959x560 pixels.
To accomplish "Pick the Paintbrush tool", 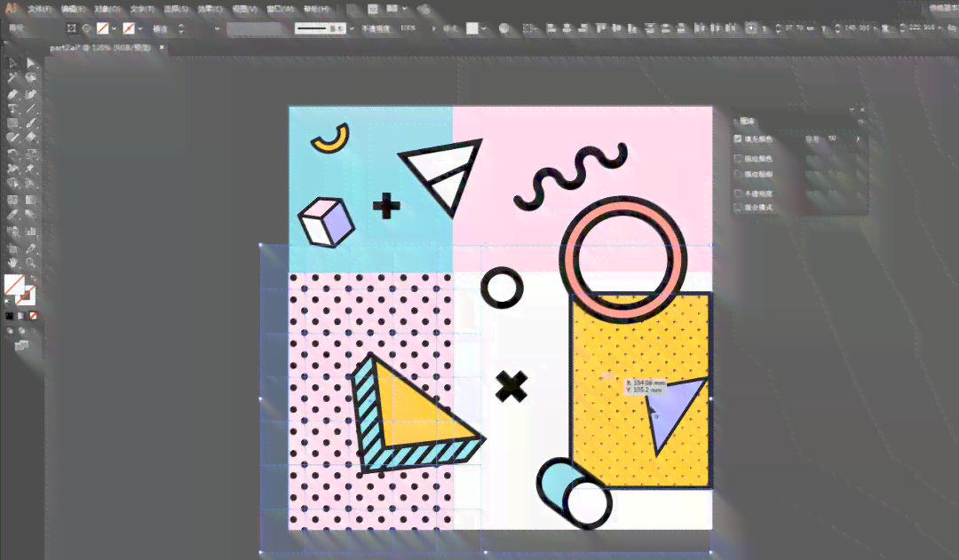I will pos(31,124).
